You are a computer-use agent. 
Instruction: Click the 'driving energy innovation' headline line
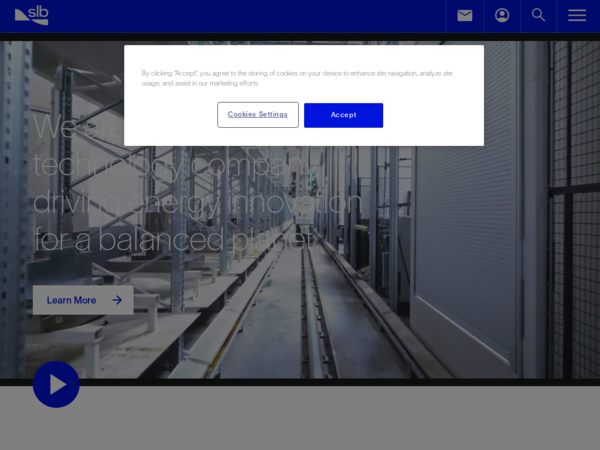[197, 201]
